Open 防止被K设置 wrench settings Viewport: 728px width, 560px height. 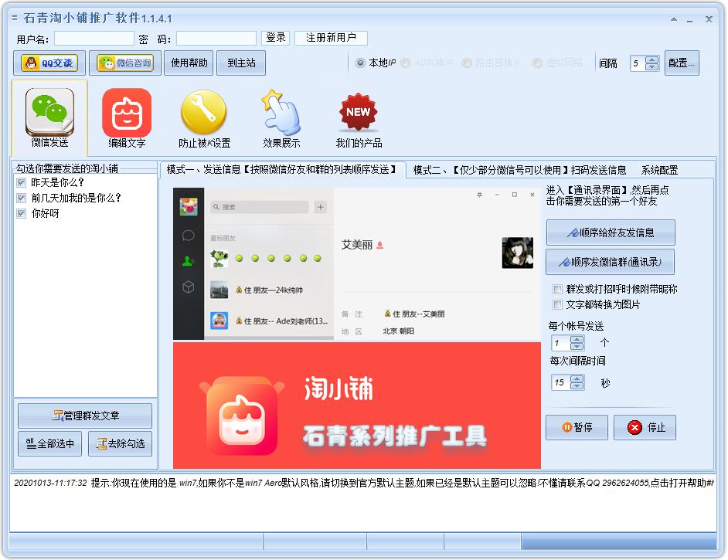click(x=204, y=118)
